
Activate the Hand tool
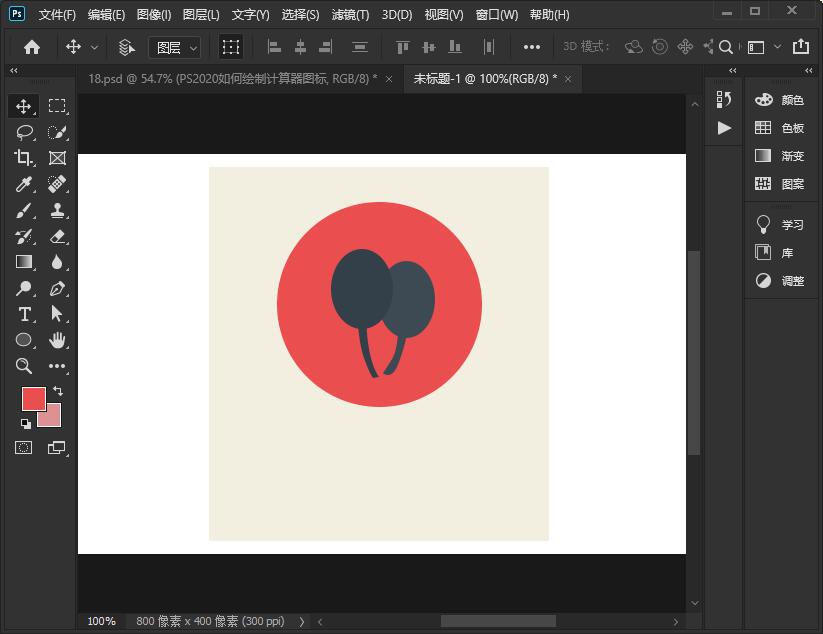[x=57, y=340]
